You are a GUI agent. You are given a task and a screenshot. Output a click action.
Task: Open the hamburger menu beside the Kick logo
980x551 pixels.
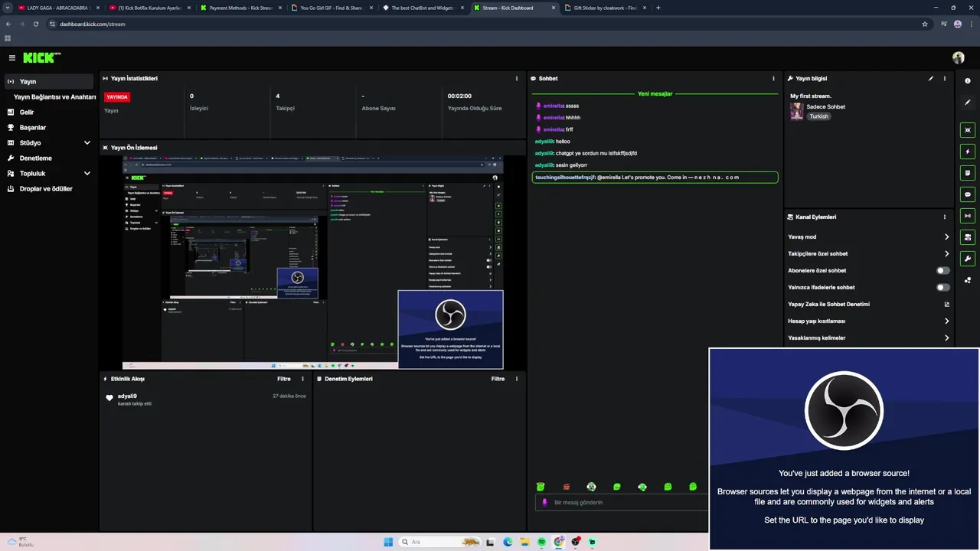[x=12, y=57]
